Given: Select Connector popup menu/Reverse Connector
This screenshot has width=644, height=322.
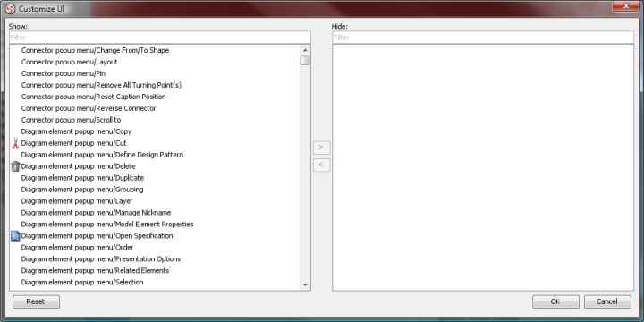Looking at the screenshot, I should click(x=89, y=108).
